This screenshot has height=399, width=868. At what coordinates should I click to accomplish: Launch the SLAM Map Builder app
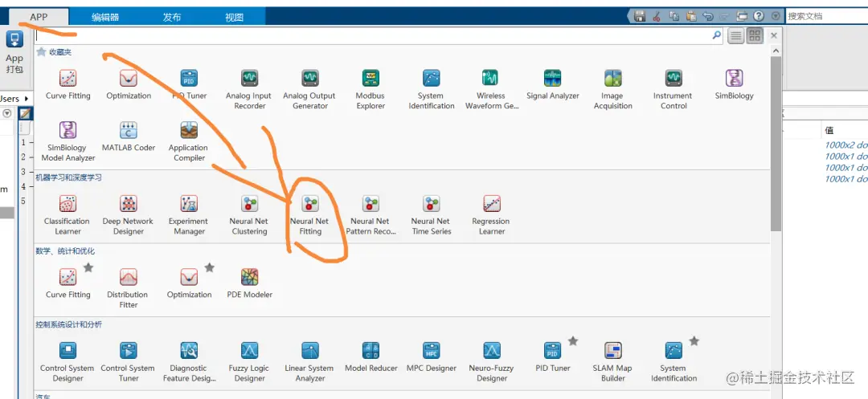pos(612,362)
